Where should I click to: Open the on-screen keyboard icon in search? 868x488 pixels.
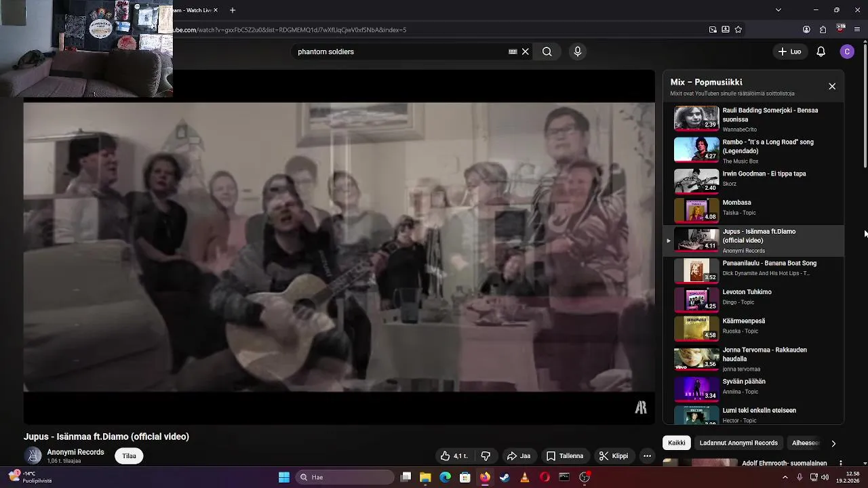click(x=513, y=52)
